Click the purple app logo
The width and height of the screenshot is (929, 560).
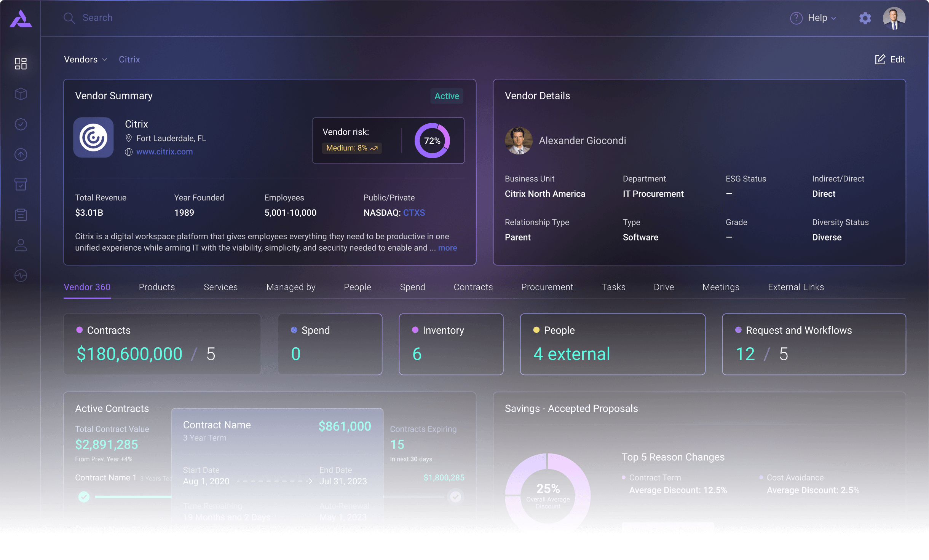click(21, 19)
